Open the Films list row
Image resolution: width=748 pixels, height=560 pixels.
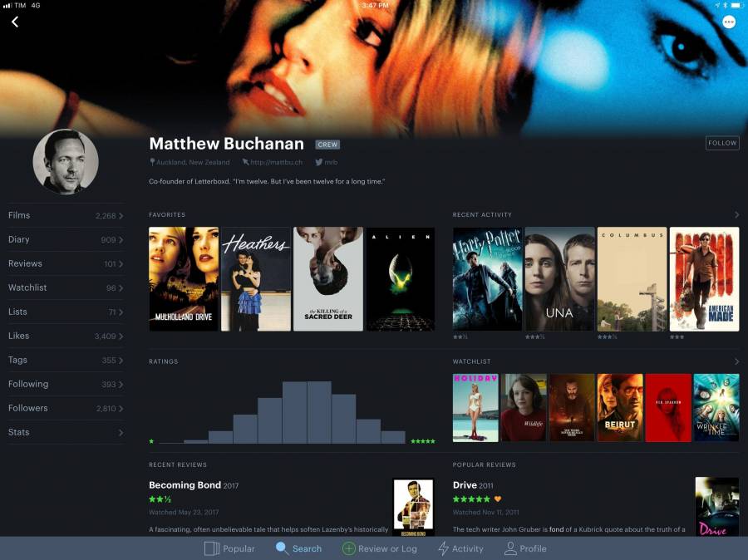pyautogui.click(x=66, y=215)
